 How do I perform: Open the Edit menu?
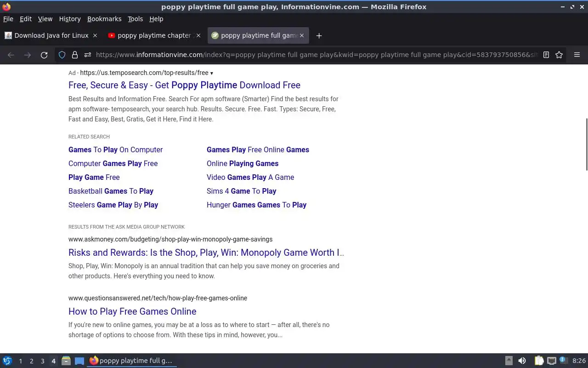(26, 19)
